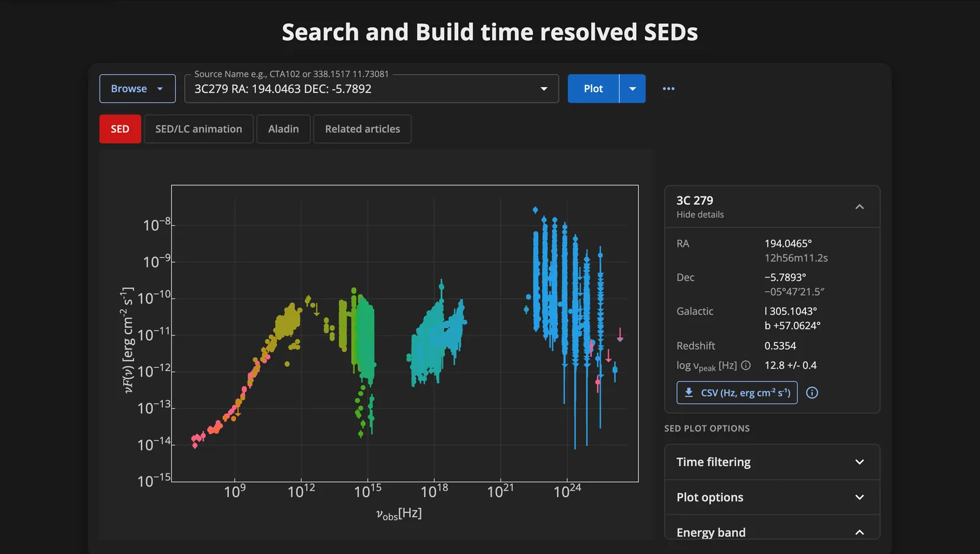Click info icon next to CSV download
The image size is (980, 554).
click(x=812, y=393)
